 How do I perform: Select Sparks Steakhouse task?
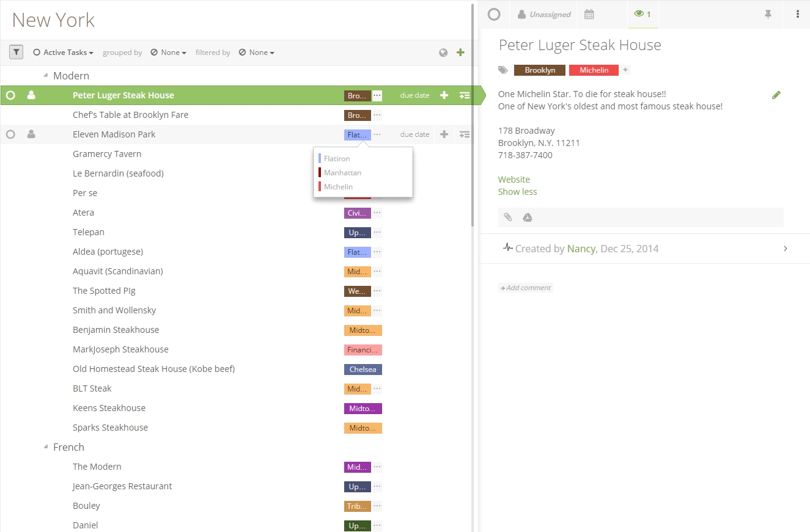(x=110, y=428)
